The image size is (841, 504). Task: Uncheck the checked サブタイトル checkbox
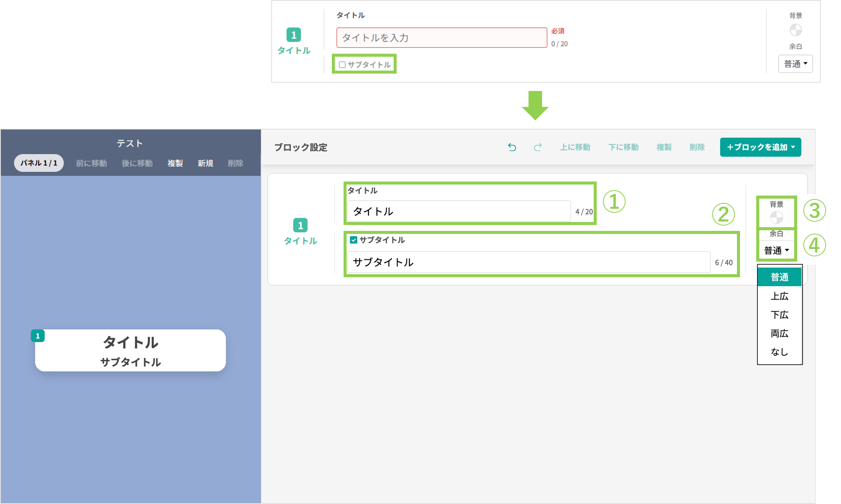click(x=353, y=240)
